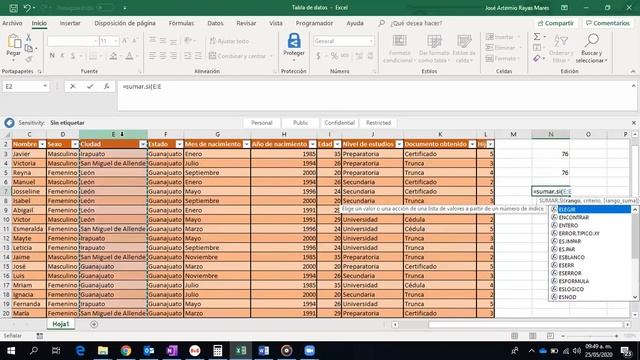This screenshot has width=640, height=360.
Task: Click the Hoja1 sheet tab
Action: pyautogui.click(x=61, y=324)
